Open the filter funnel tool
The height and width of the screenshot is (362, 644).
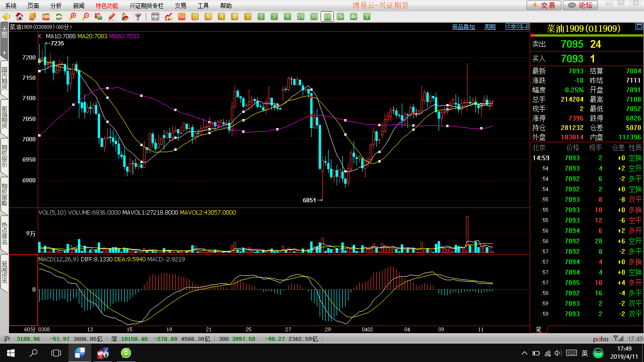coord(138,17)
